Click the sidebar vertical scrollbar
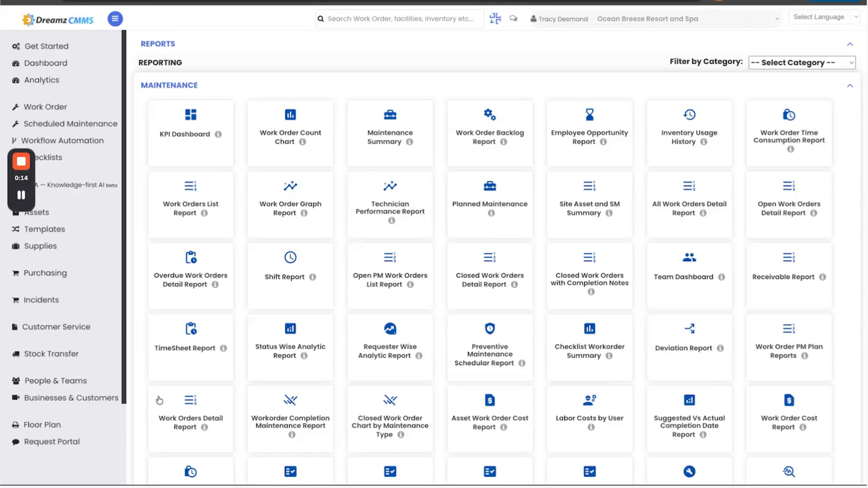This screenshot has width=868, height=488. click(x=124, y=217)
